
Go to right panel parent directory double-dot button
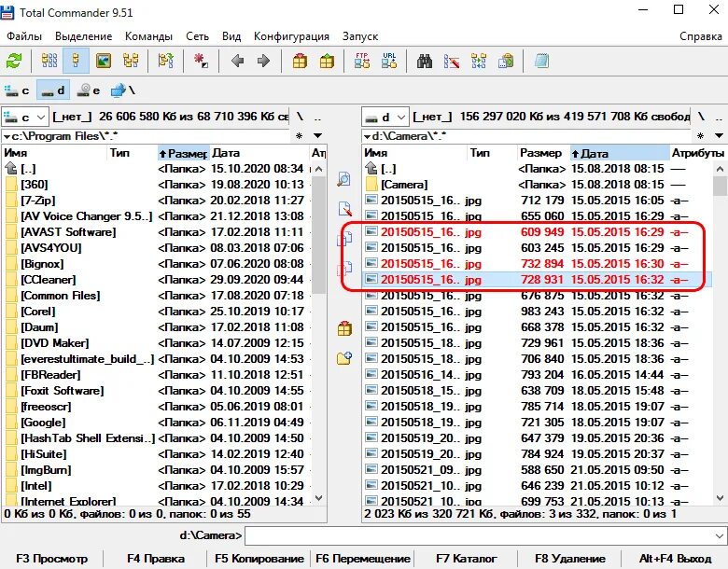coord(719,117)
